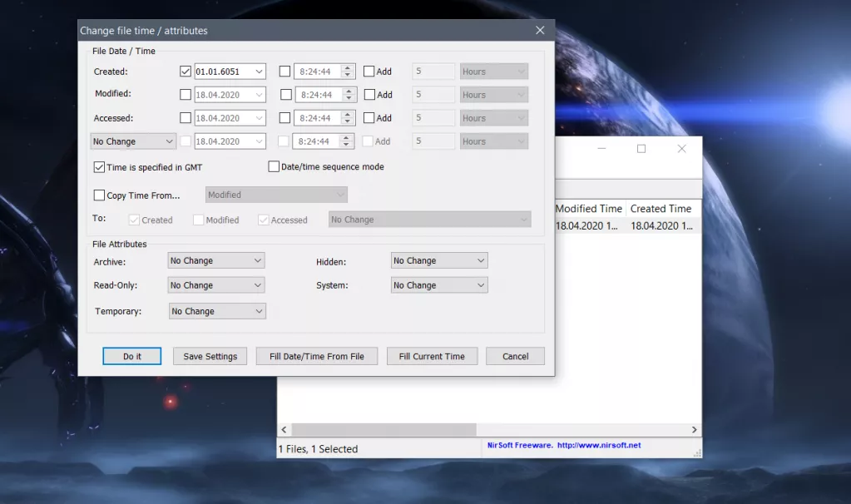Open the Created date dropdown calendar
The image size is (851, 504).
(x=258, y=72)
